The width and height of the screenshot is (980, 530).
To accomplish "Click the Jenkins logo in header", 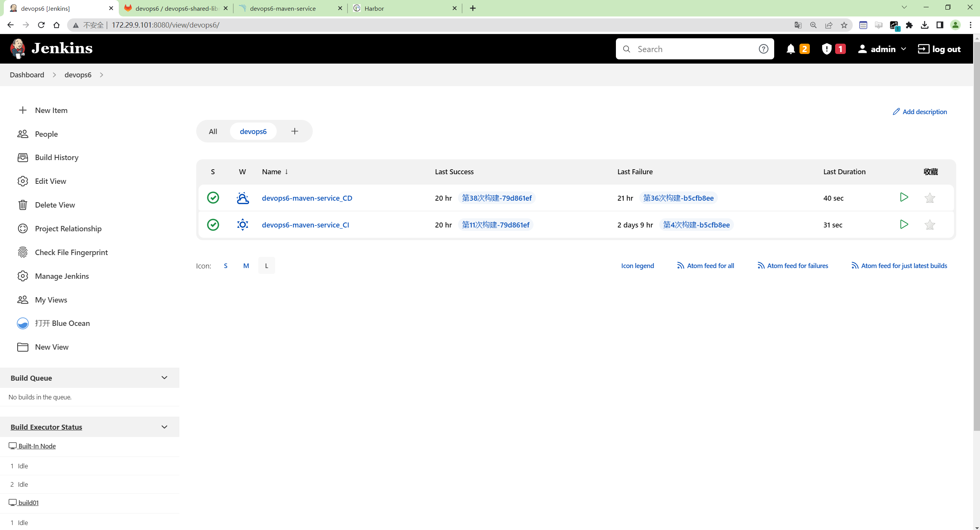I will tap(51, 49).
